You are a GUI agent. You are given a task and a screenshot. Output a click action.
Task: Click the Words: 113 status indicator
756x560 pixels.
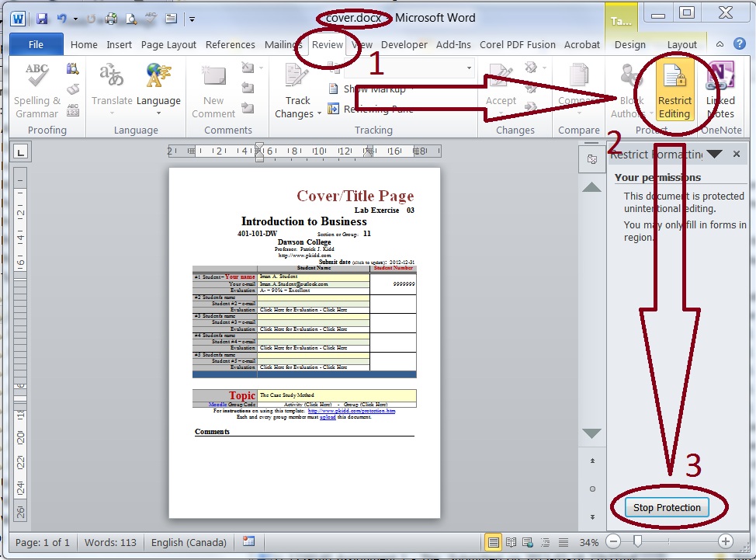110,542
